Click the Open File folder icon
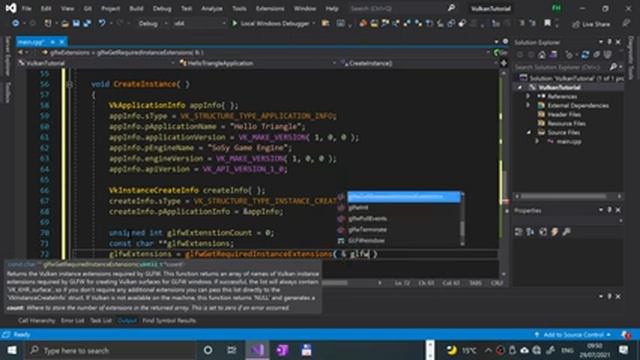 point(65,24)
